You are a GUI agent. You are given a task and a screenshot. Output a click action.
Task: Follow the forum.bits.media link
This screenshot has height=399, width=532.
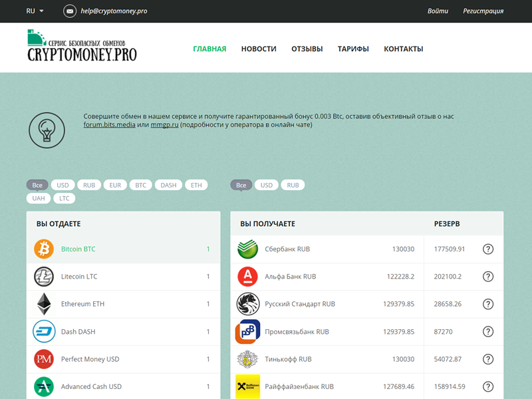[109, 124]
